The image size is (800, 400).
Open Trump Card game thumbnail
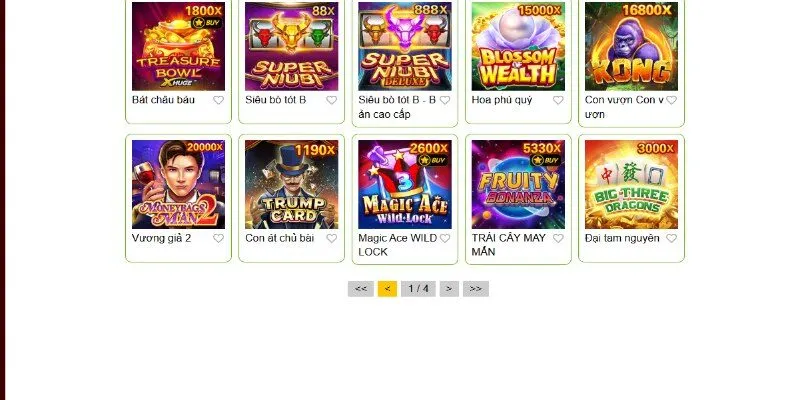coord(291,184)
